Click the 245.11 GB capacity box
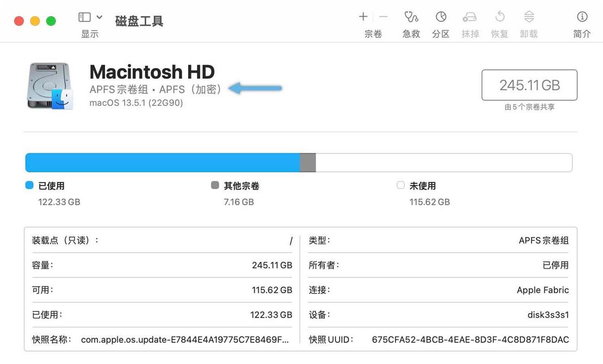The width and height of the screenshot is (603, 364). [x=529, y=85]
